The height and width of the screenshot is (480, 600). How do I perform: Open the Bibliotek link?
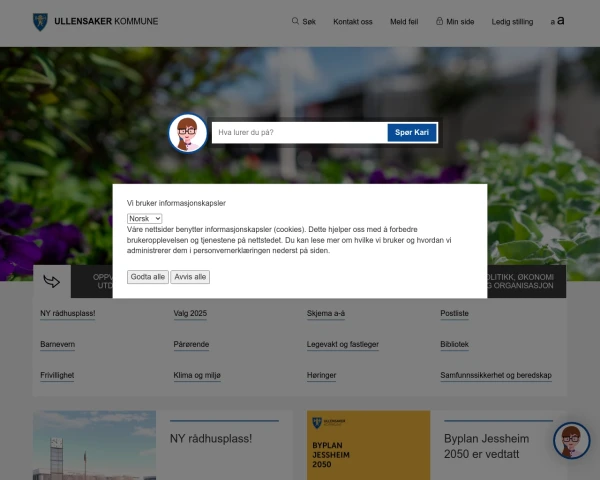click(x=454, y=344)
